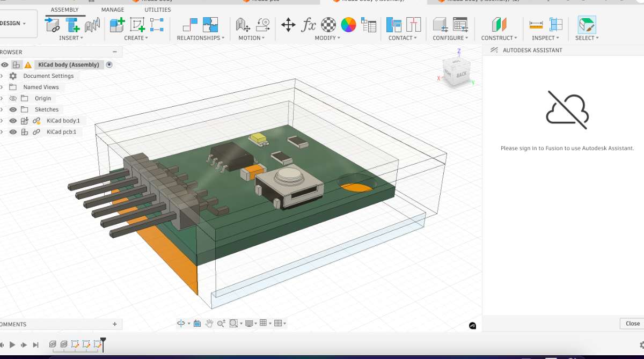Open the INSERT dropdown menu

point(71,38)
